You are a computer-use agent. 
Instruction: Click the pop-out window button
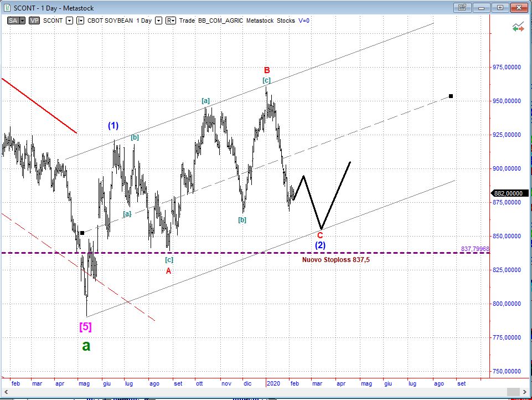[x=462, y=7]
